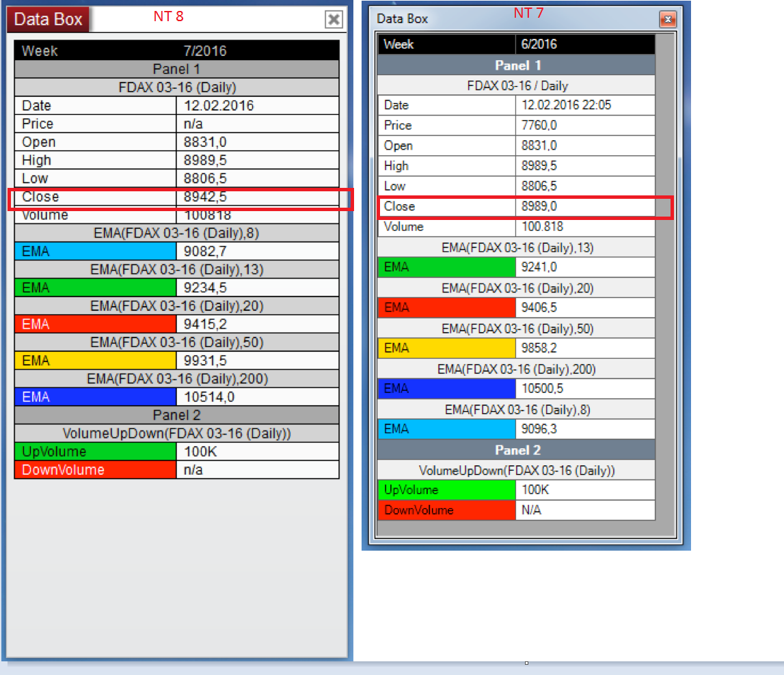This screenshot has height=675, width=784.
Task: Click red DownVolume swatch in NT 8
Action: click(96, 469)
